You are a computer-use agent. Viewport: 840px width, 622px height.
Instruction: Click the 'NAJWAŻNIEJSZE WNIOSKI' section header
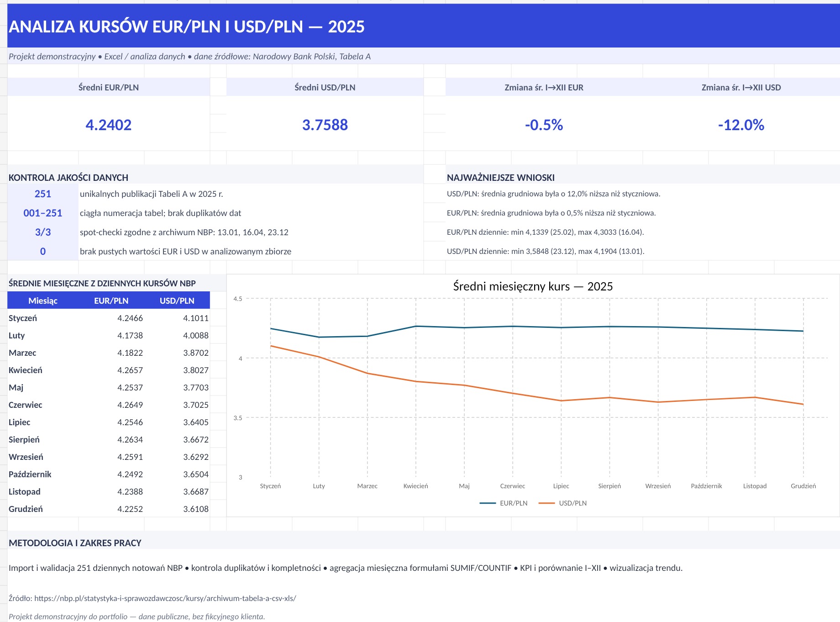pos(501,178)
